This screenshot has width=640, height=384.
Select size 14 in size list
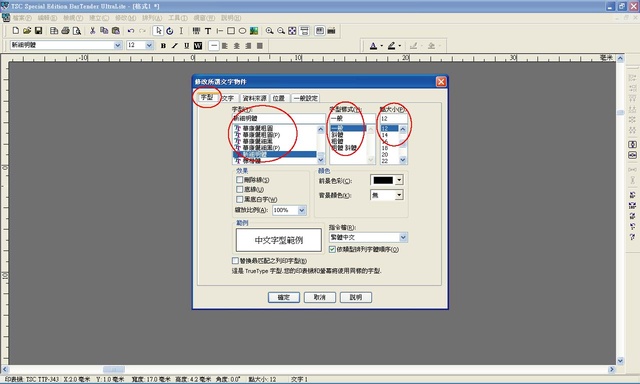point(384,135)
